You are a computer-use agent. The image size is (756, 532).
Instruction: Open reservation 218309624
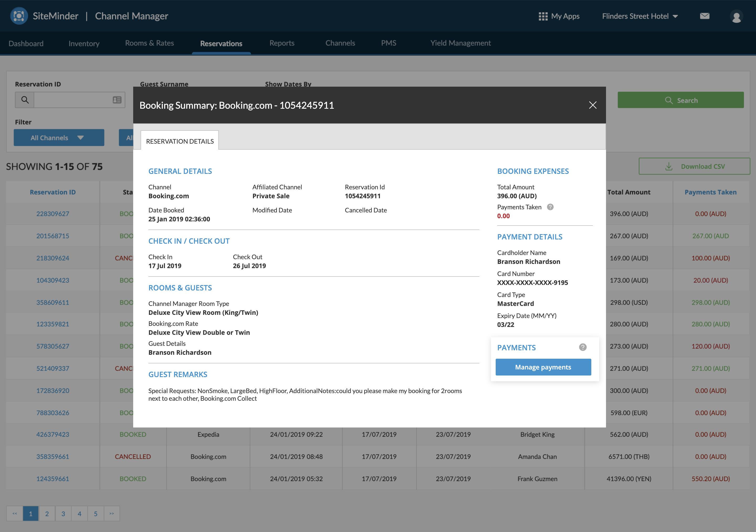[53, 258]
